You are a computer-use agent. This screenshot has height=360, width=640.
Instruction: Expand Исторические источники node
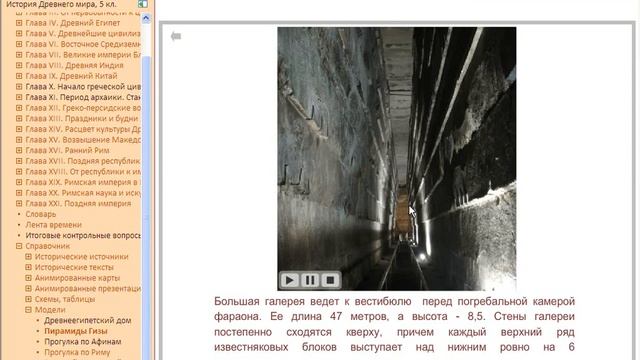click(x=28, y=256)
